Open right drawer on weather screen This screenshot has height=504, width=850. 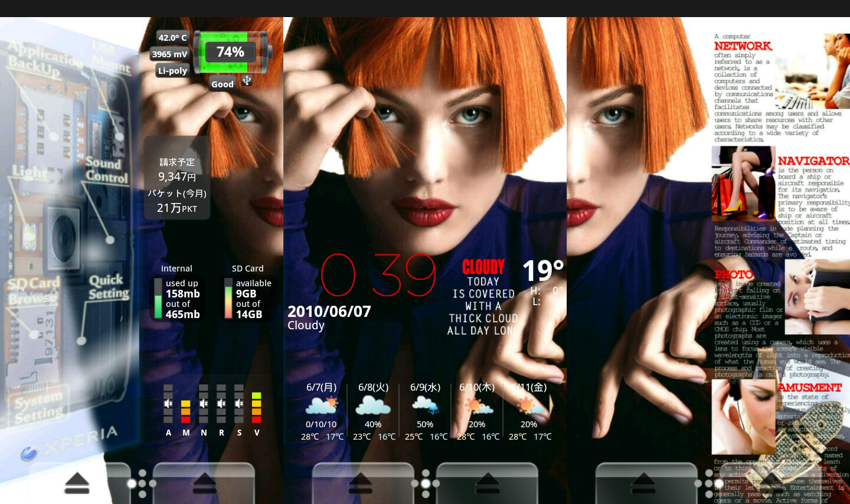487,483
